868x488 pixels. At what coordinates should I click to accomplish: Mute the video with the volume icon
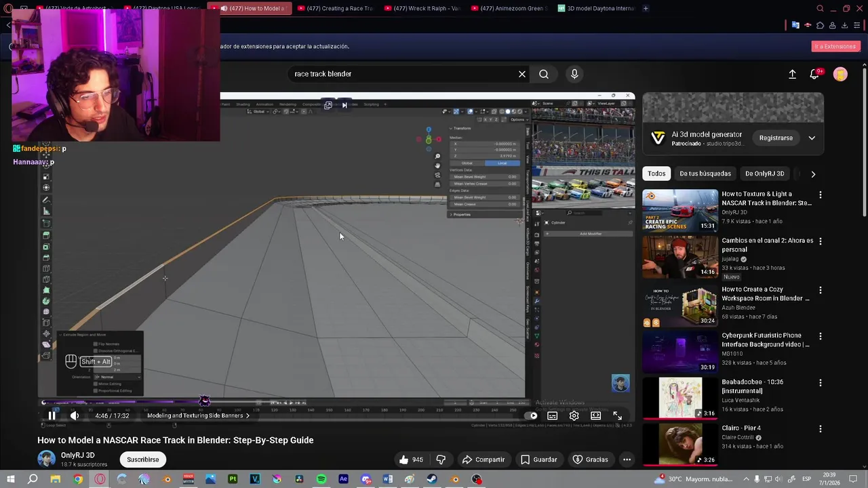tap(75, 415)
